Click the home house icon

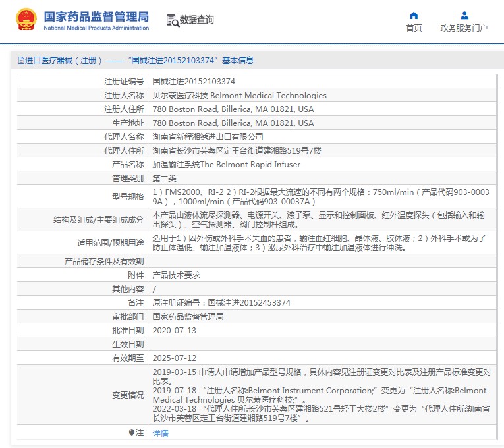click(414, 15)
